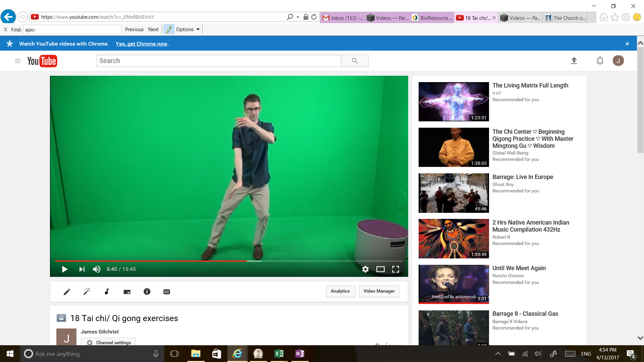Click the YouTube upload arrow icon
Image resolution: width=644 pixels, height=362 pixels.
coord(574,61)
